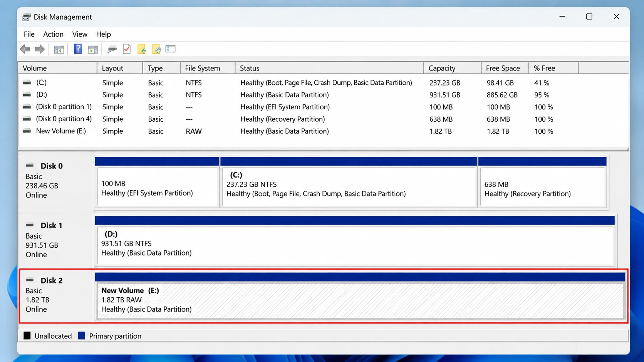
Task: Click the Back arrow in the toolbar
Action: [25, 49]
